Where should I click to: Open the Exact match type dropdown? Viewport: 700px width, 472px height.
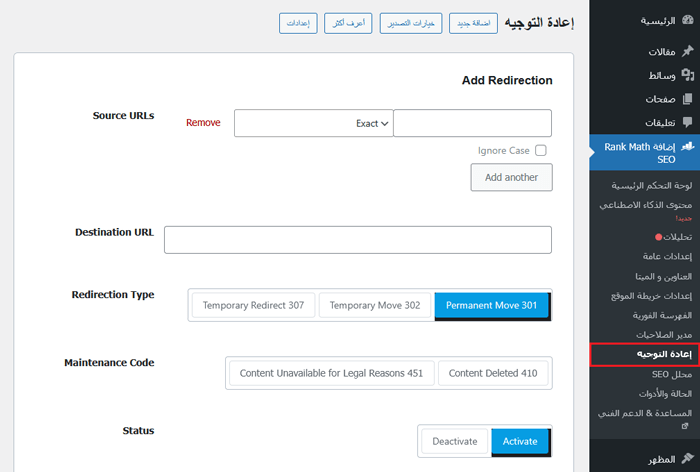tap(313, 123)
